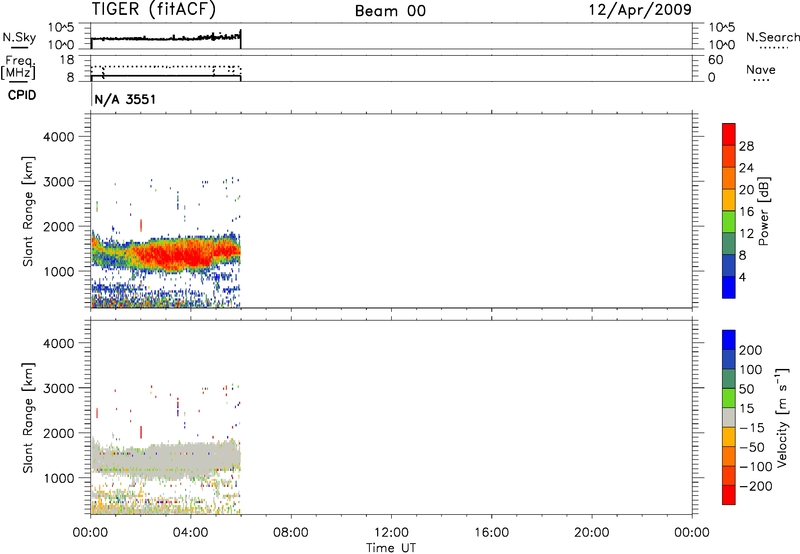Image resolution: width=800 pixels, height=554 pixels.
Task: Click the 'N/A 3551' CPID value
Action: point(125,99)
